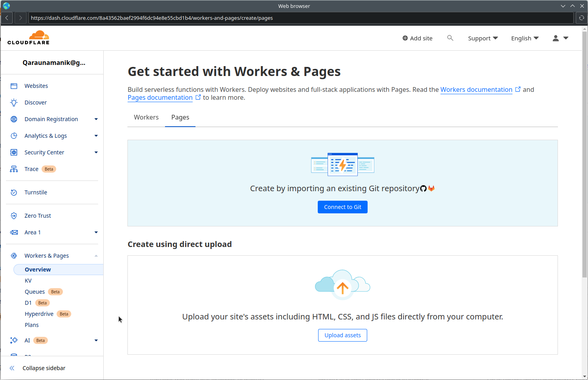The width and height of the screenshot is (588, 380).
Task: Collapse the Workers & Pages section
Action: (x=96, y=256)
